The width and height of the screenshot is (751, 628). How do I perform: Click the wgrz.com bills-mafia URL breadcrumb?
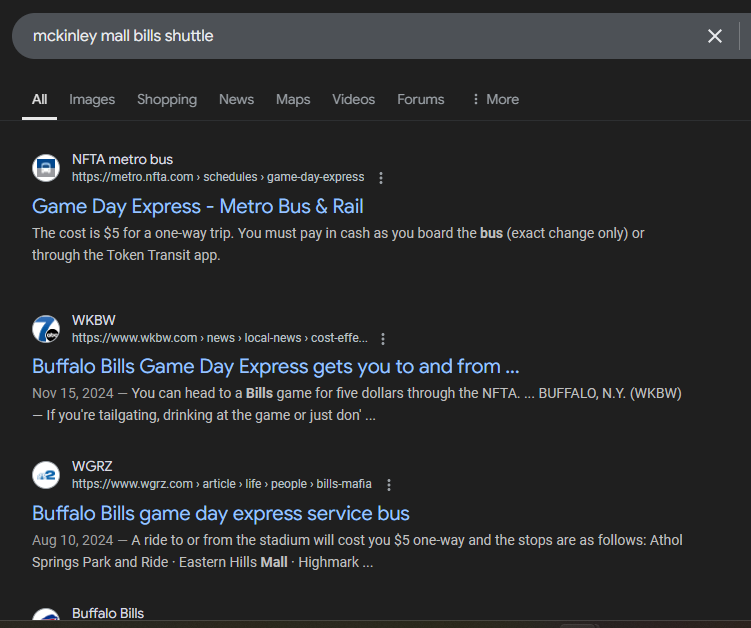click(x=222, y=484)
